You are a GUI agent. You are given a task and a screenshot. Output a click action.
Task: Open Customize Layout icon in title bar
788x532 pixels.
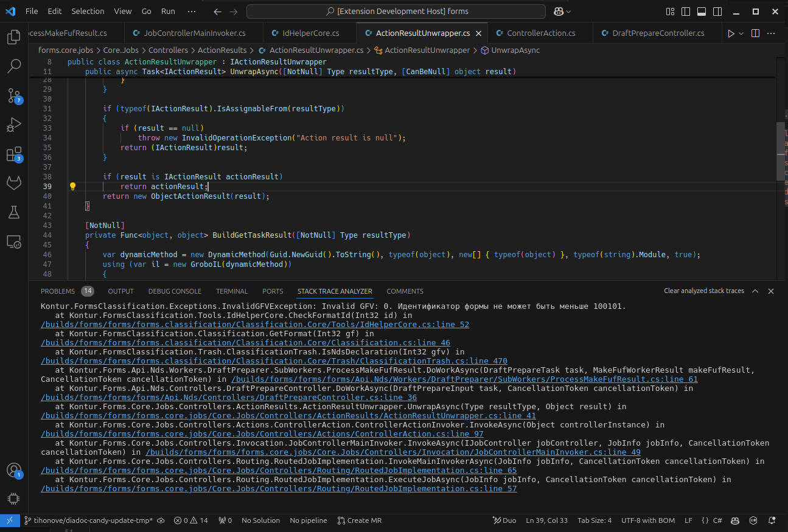(x=670, y=11)
